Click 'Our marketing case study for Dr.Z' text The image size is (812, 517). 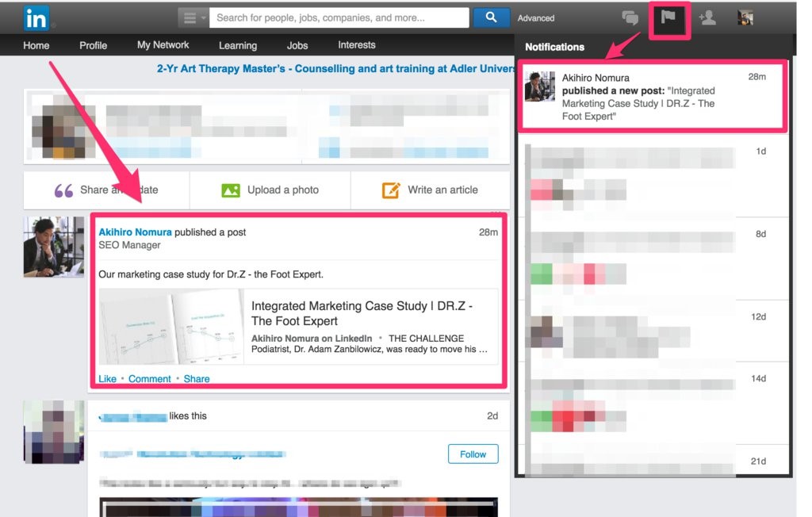(x=211, y=274)
